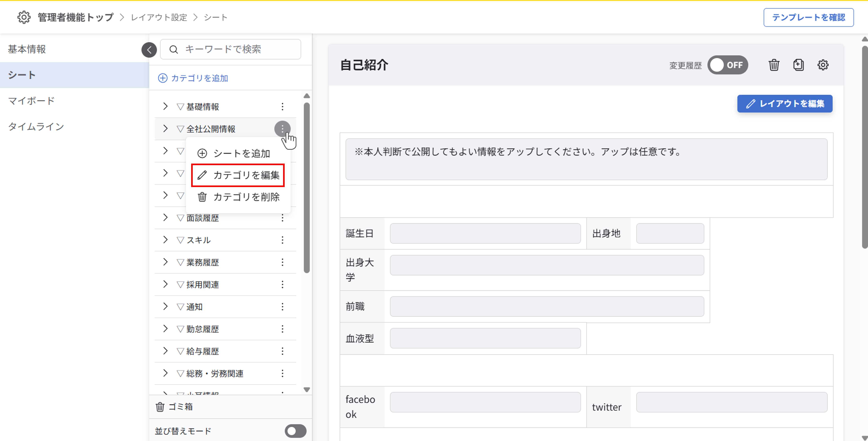Click the twitter input field
Viewport: 868px width, 441px height.
(731, 402)
